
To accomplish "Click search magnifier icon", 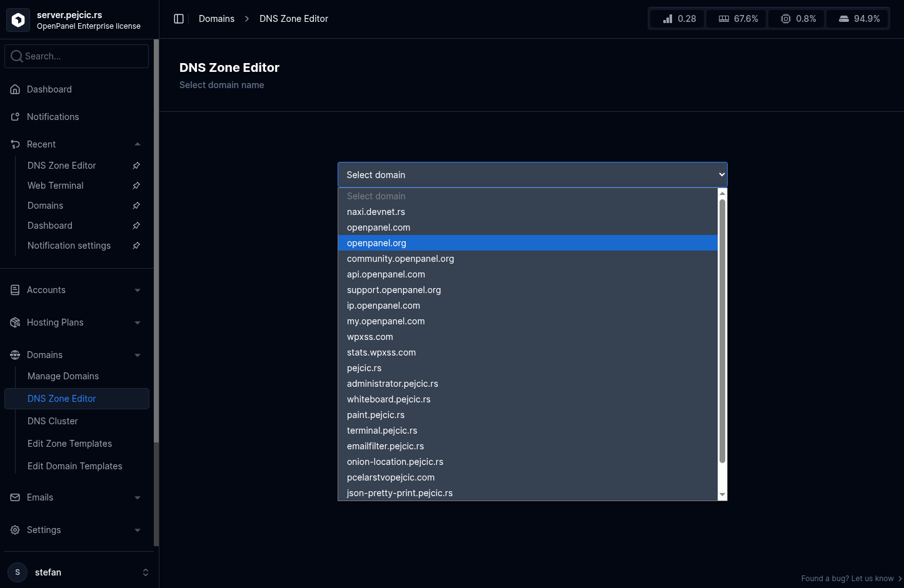I will tap(17, 56).
